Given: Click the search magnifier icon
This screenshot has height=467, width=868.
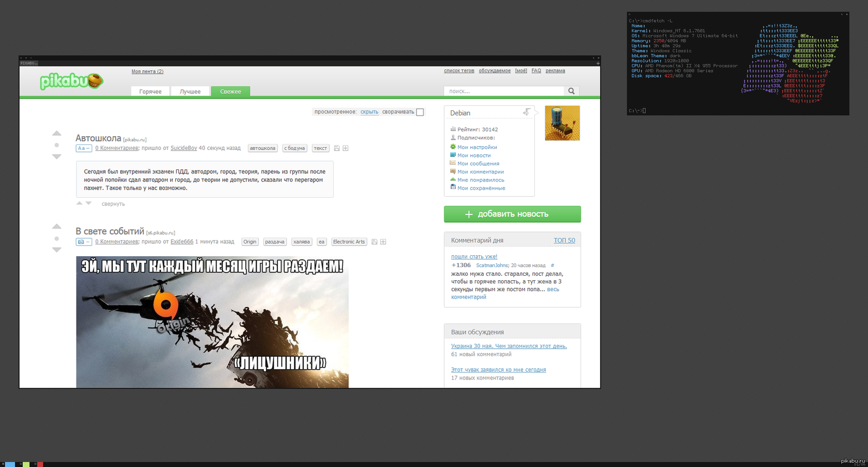Looking at the screenshot, I should [571, 91].
